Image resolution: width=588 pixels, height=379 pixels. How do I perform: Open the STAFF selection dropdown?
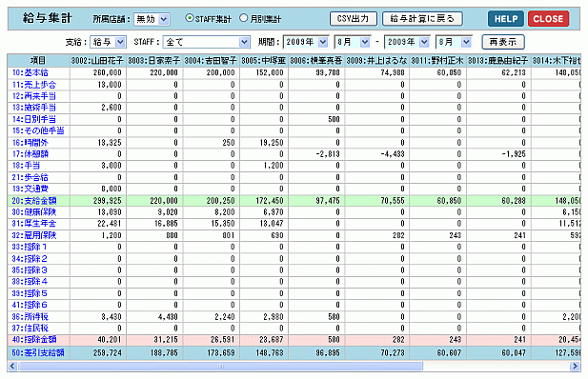point(206,42)
